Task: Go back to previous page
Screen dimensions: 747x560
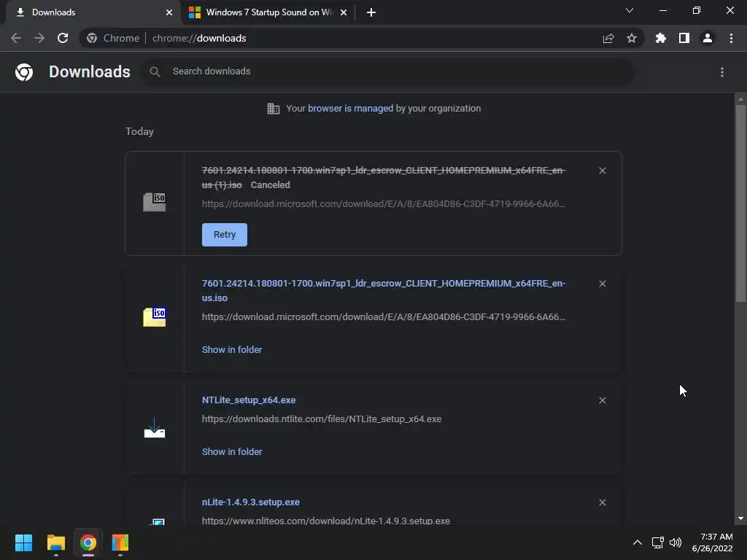Action: (16, 38)
